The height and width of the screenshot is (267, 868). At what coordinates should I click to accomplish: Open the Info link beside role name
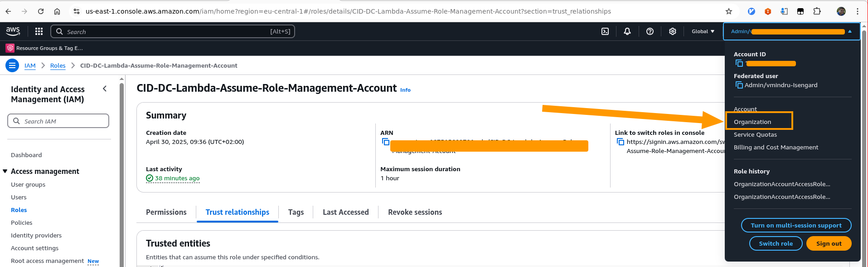tap(405, 90)
